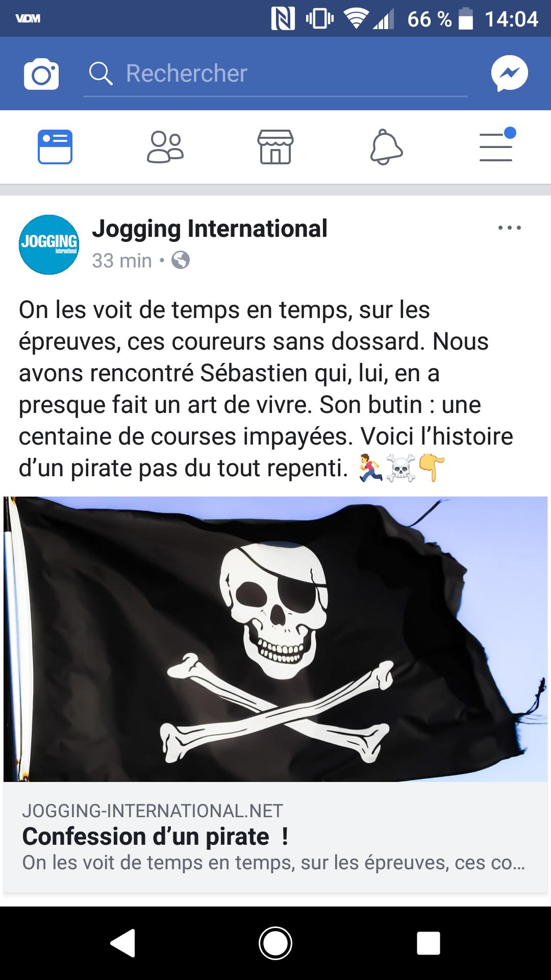
Task: Open Jogging International profile picture
Action: click(x=49, y=244)
